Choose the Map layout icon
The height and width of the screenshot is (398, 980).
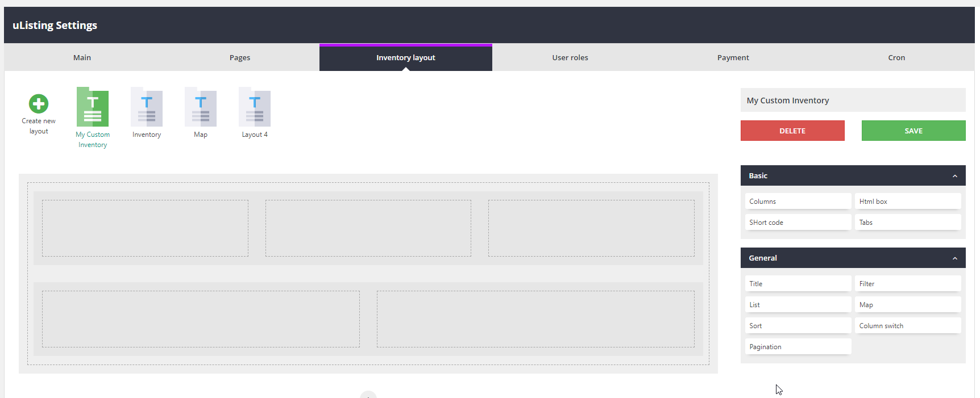(x=201, y=107)
